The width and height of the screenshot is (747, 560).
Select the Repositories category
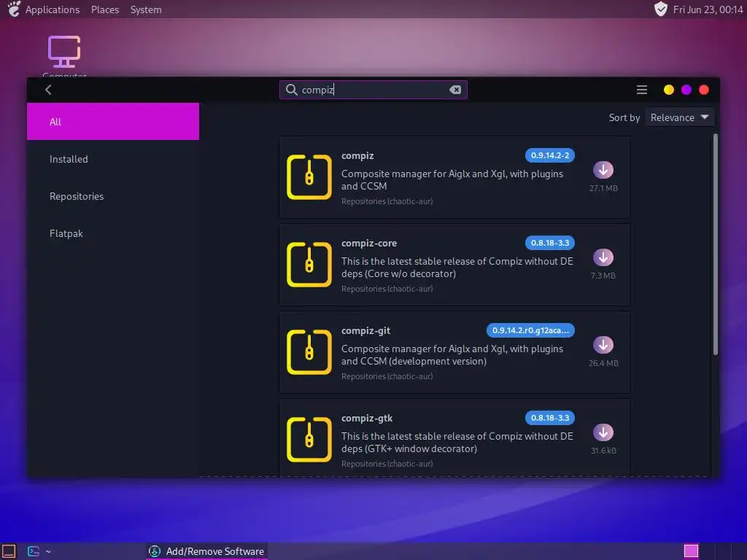(x=113, y=196)
